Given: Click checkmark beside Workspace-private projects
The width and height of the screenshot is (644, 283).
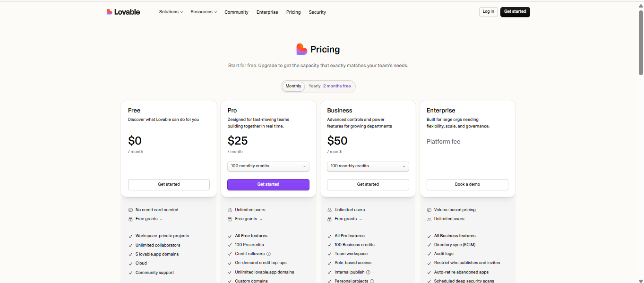Looking at the screenshot, I should [x=130, y=236].
